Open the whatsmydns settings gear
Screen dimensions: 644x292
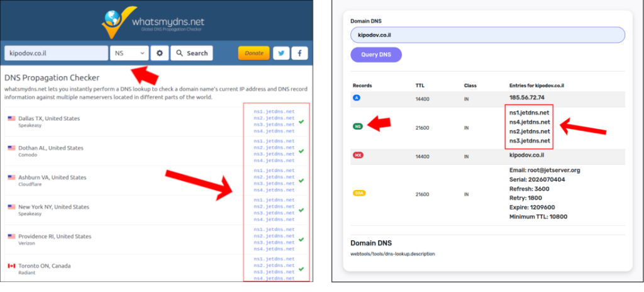point(160,53)
